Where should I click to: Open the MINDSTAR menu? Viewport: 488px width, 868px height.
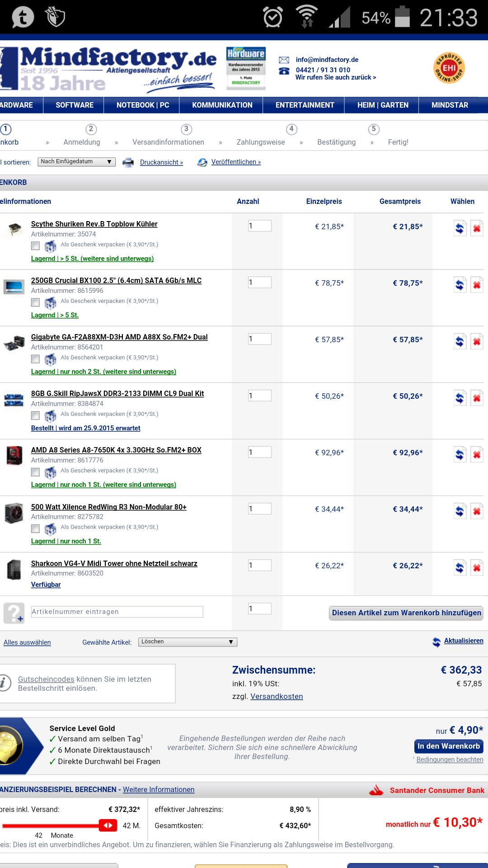450,105
